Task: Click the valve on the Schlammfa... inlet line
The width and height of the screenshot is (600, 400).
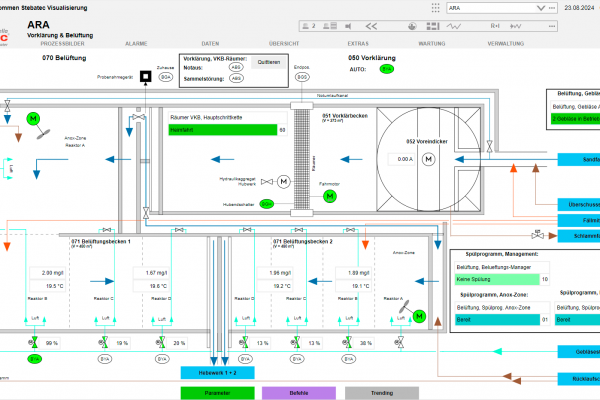Action: click(538, 235)
